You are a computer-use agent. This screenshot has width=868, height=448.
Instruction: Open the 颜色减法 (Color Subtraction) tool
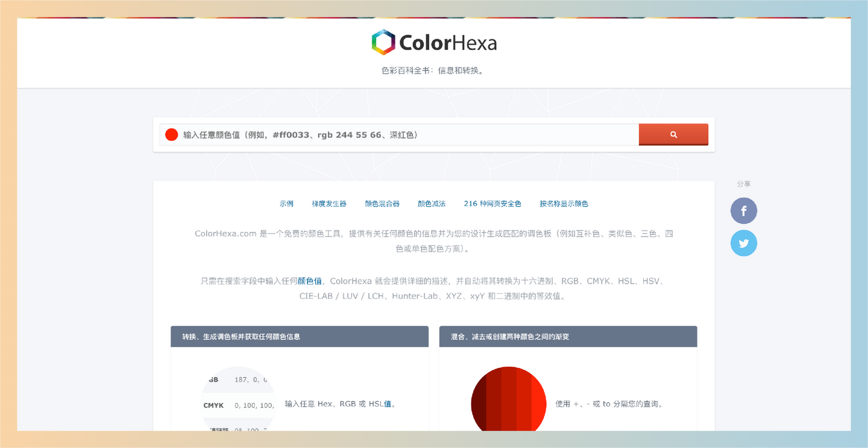click(x=431, y=204)
